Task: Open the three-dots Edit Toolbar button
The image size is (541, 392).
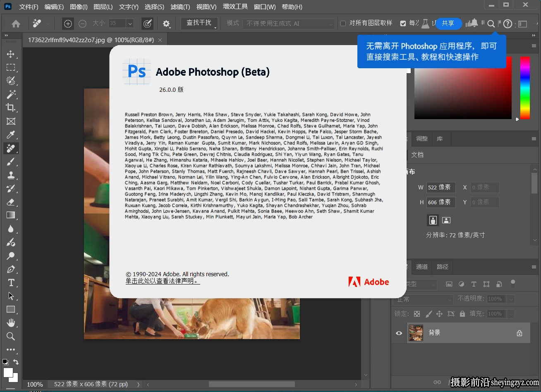Action: pos(11,350)
